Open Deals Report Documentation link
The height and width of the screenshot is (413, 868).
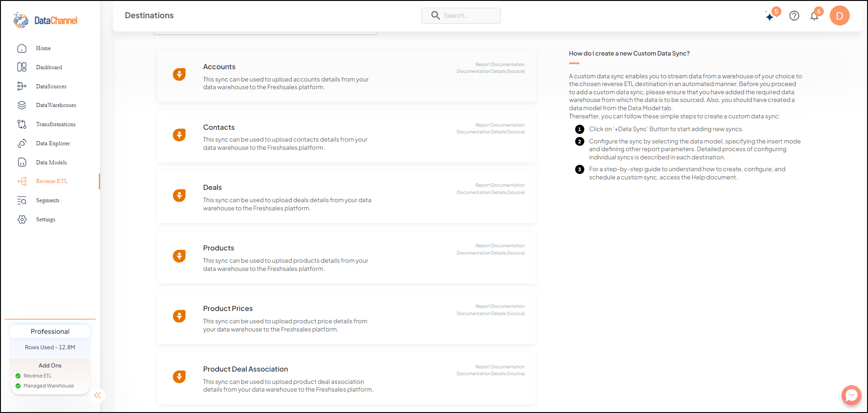click(500, 185)
